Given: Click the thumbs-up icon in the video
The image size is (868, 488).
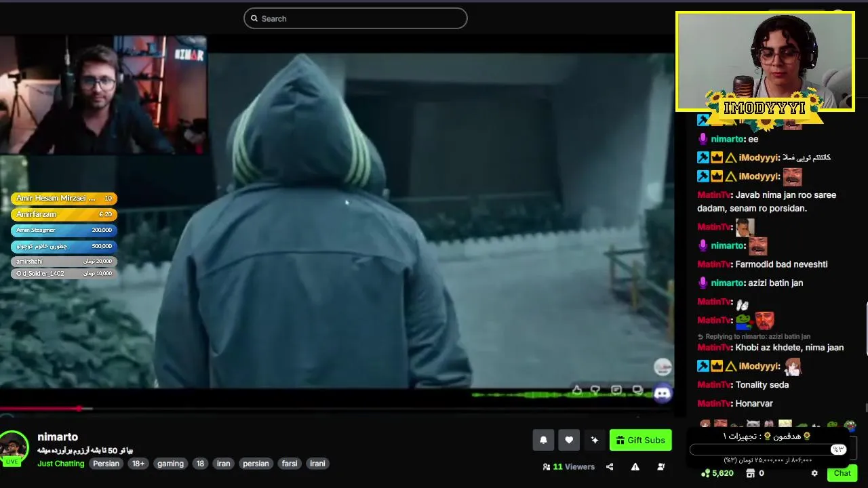Looking at the screenshot, I should 576,390.
